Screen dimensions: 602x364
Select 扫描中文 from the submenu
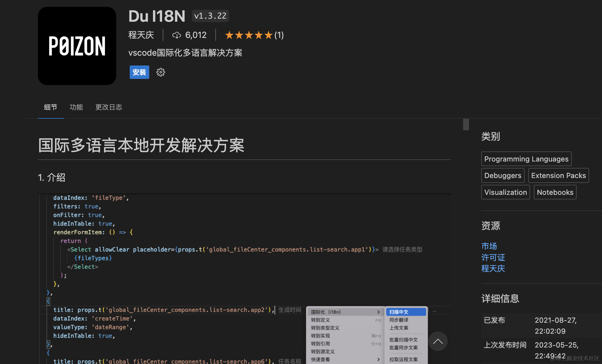pos(399,312)
